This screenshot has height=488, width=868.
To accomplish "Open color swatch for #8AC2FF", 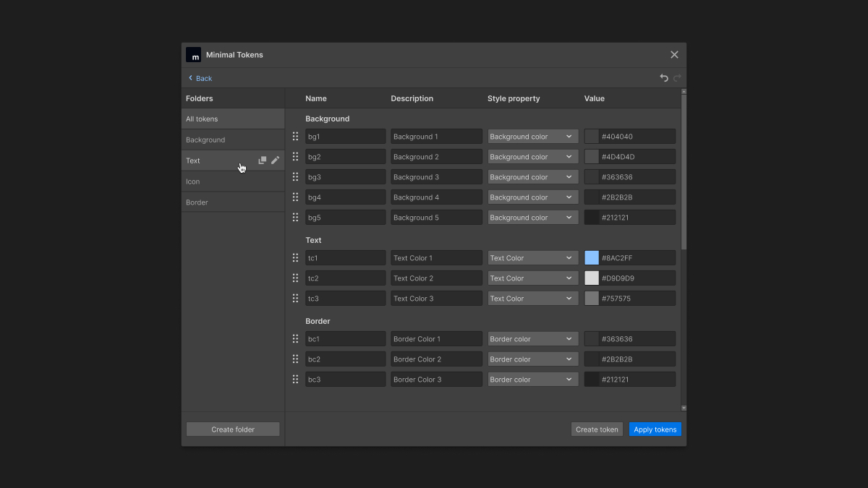I will coord(592,258).
